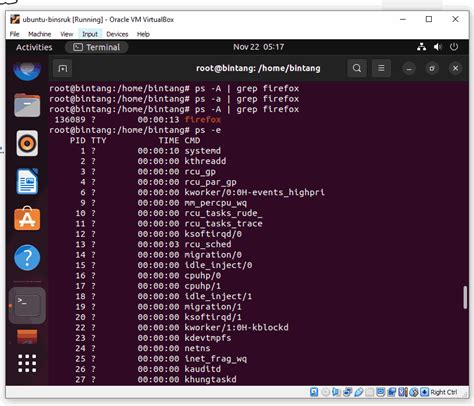Click the display status icon
The width and height of the screenshot is (474, 406).
[x=381, y=392]
